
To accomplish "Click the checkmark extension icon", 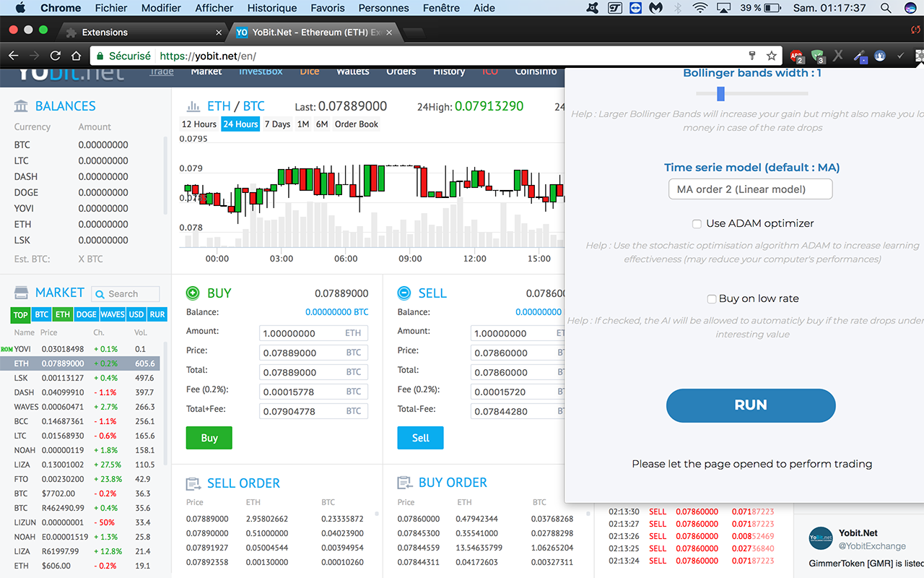I will [x=900, y=56].
